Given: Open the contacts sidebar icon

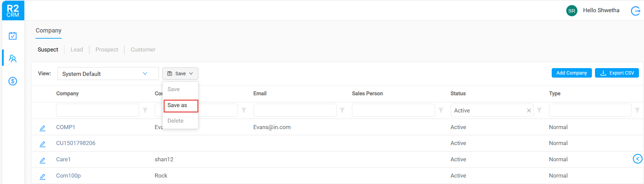Looking at the screenshot, I should (x=13, y=59).
